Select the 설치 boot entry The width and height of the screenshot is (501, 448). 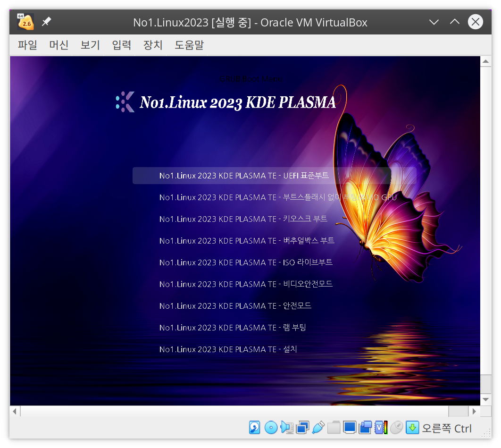[x=228, y=349]
